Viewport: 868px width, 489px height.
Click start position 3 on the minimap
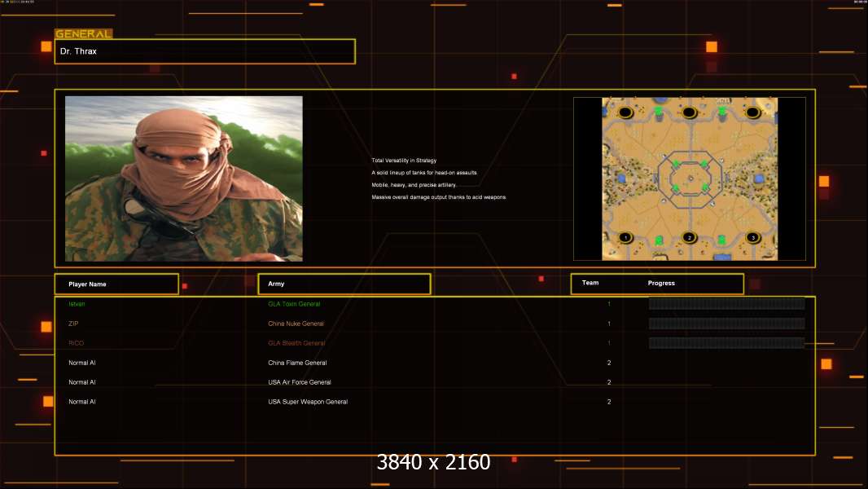click(x=753, y=238)
